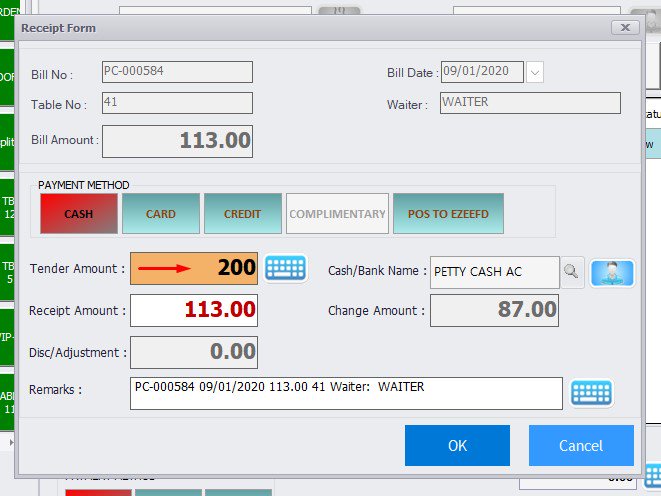Click the Remarks text box

(346, 393)
